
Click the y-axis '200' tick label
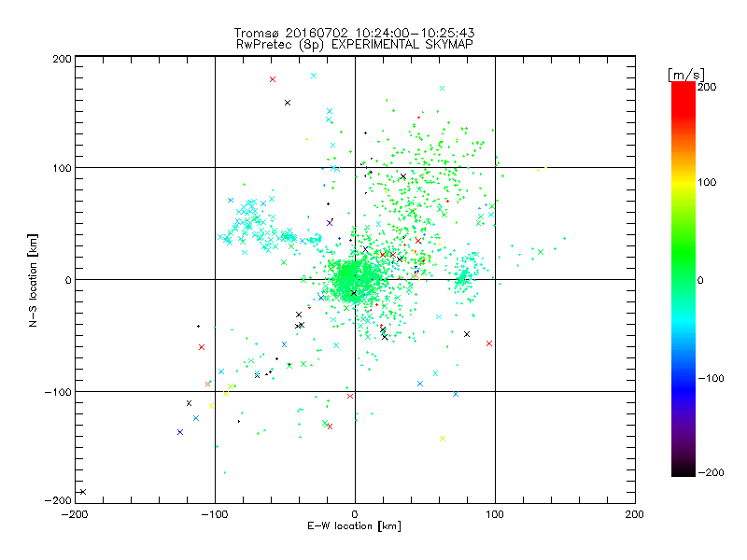[x=62, y=59]
